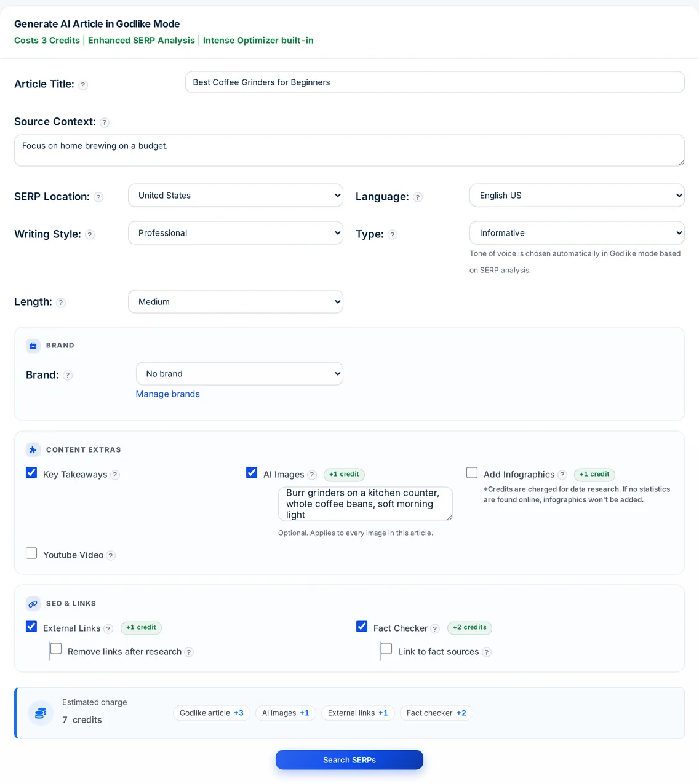This screenshot has width=699, height=784.
Task: Click the External links +1 charge chip
Action: (x=358, y=713)
